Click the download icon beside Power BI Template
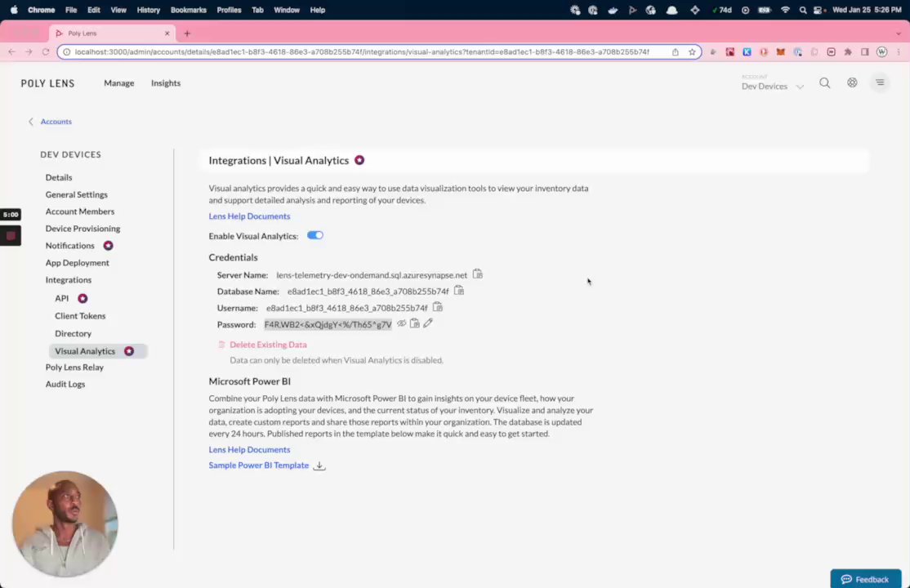This screenshot has height=588, width=910. (x=319, y=465)
